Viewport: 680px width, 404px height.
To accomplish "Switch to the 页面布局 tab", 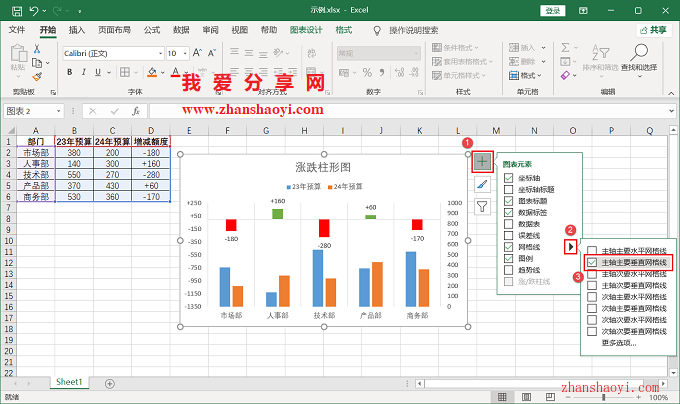I will point(114,30).
